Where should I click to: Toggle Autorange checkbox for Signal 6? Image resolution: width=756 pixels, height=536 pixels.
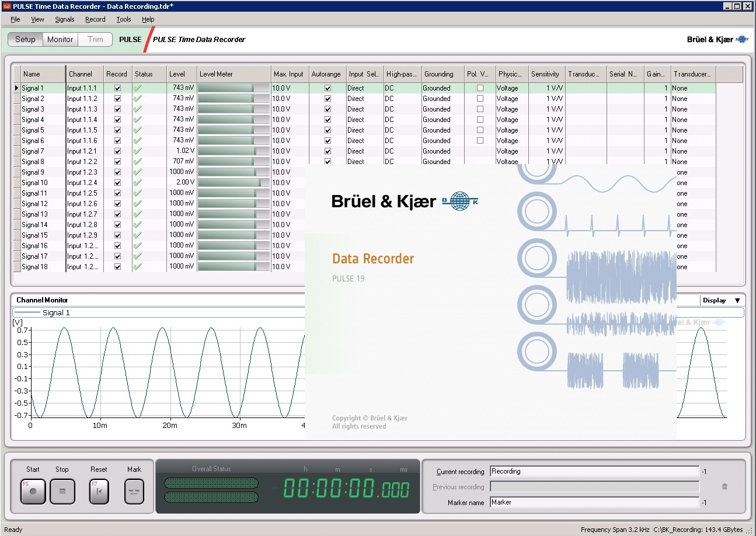(x=328, y=141)
